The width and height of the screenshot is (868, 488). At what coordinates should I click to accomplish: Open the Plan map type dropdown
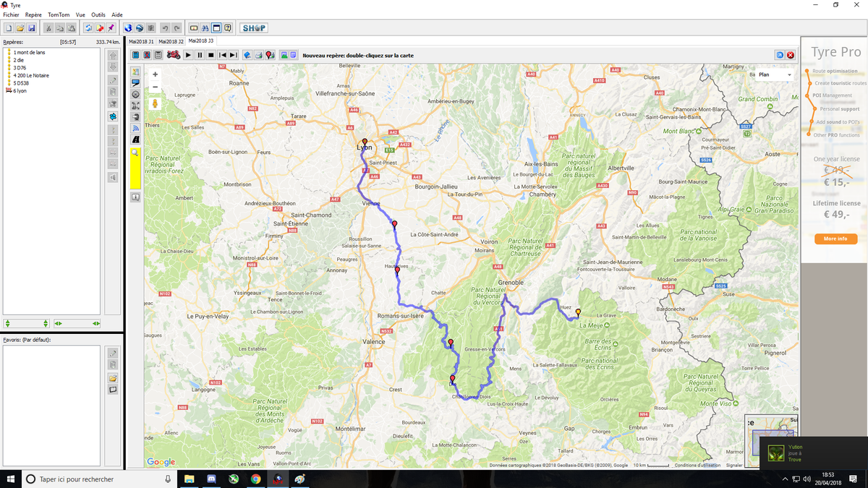coord(774,74)
